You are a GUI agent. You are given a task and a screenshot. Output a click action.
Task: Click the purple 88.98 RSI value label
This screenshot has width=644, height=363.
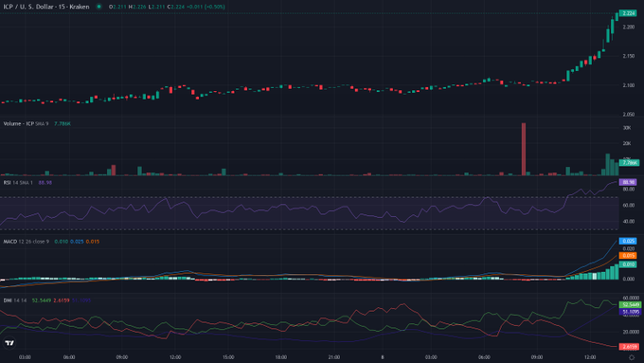[x=628, y=182]
